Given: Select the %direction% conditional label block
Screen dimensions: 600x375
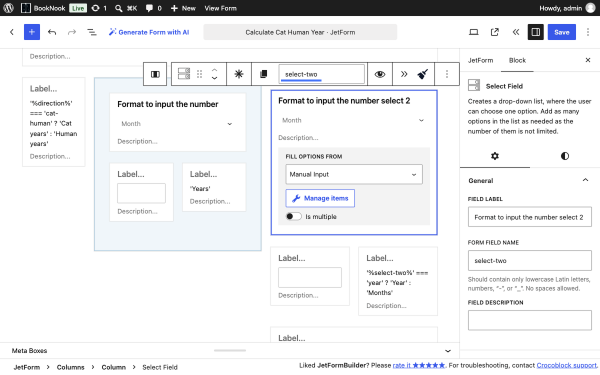Looking at the screenshot, I should coord(54,122).
